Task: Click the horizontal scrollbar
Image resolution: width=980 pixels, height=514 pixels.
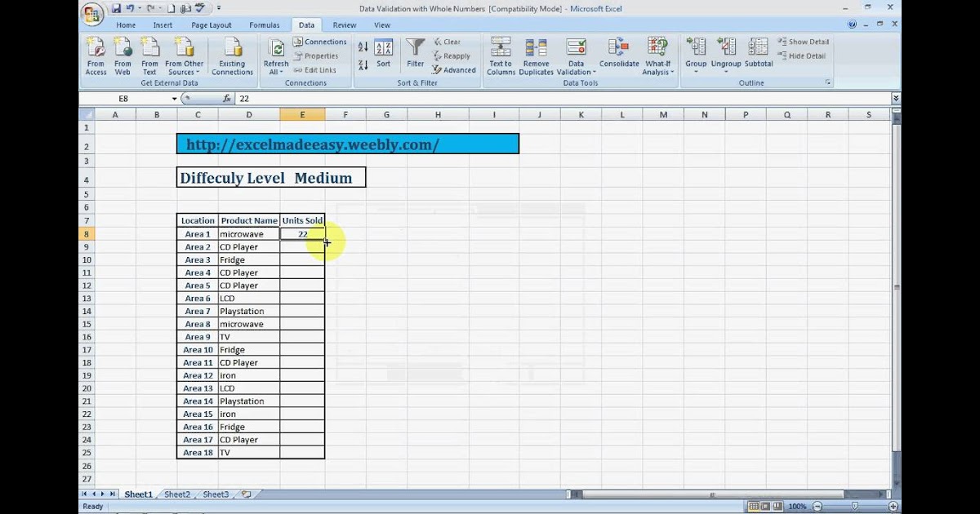Action: [711, 494]
